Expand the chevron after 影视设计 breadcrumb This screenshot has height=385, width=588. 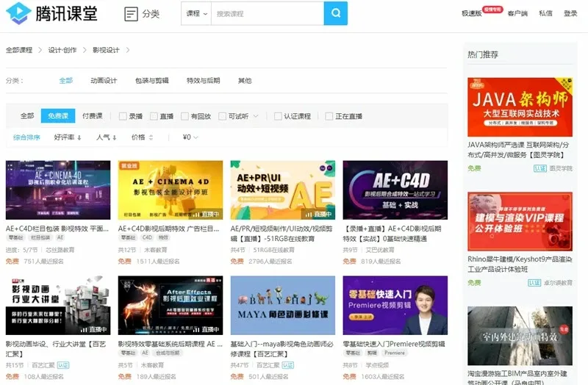[127, 50]
